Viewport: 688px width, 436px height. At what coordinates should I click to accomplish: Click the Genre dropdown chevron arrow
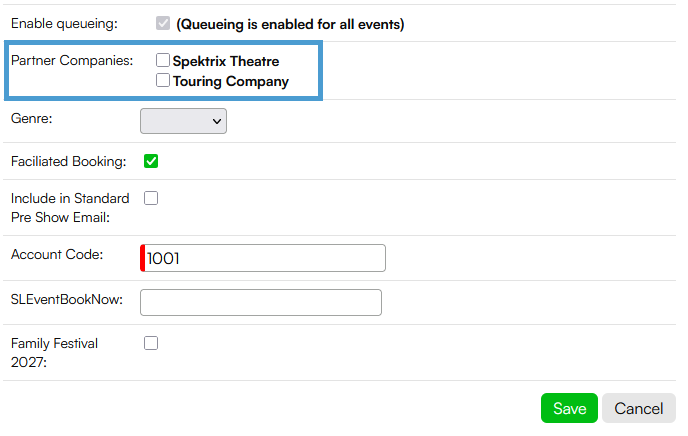tap(217, 122)
